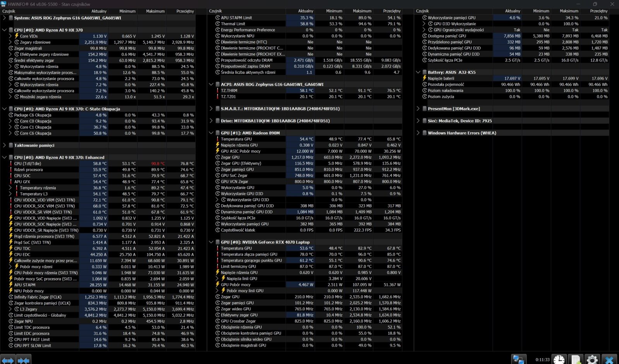619x364 pixels.
Task: Start logging with the document icon
Action: [x=576, y=359]
